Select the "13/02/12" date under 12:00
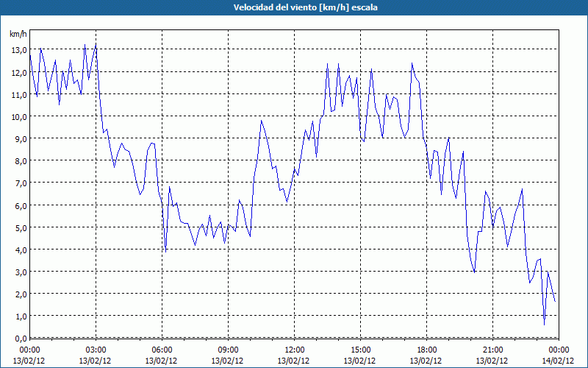The height and width of the screenshot is (368, 588). click(x=293, y=361)
